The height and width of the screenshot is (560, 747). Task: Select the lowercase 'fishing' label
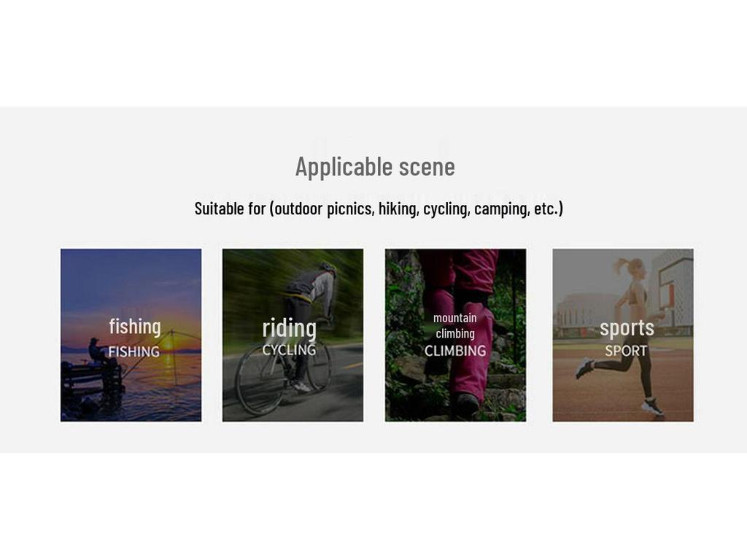pos(135,327)
